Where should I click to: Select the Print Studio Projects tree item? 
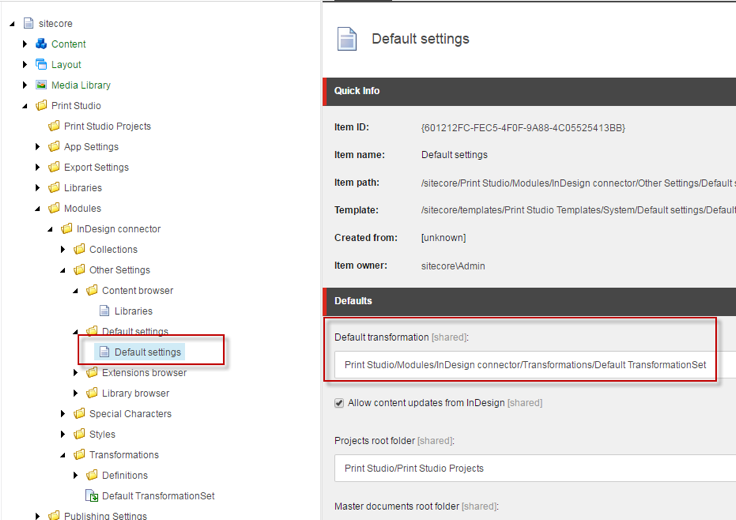[107, 126]
